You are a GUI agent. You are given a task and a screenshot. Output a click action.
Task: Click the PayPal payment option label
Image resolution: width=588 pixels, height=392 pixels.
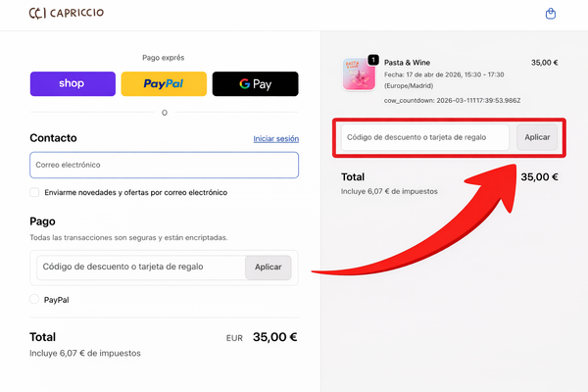tap(56, 300)
